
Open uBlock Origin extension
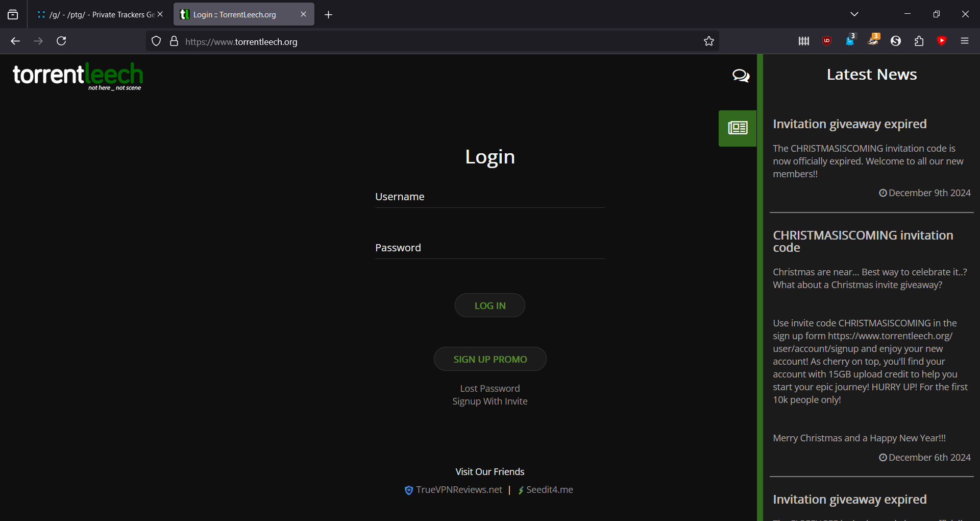pyautogui.click(x=827, y=41)
